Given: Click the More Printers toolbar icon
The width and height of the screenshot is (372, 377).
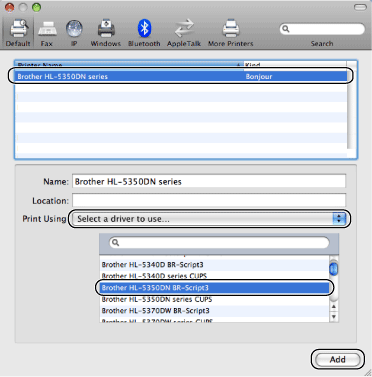Looking at the screenshot, I should (230, 32).
